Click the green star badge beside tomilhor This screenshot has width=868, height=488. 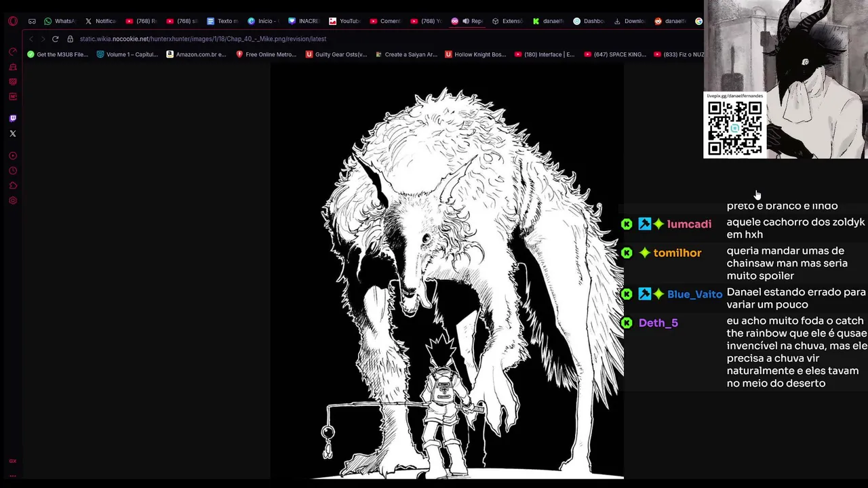tap(644, 253)
